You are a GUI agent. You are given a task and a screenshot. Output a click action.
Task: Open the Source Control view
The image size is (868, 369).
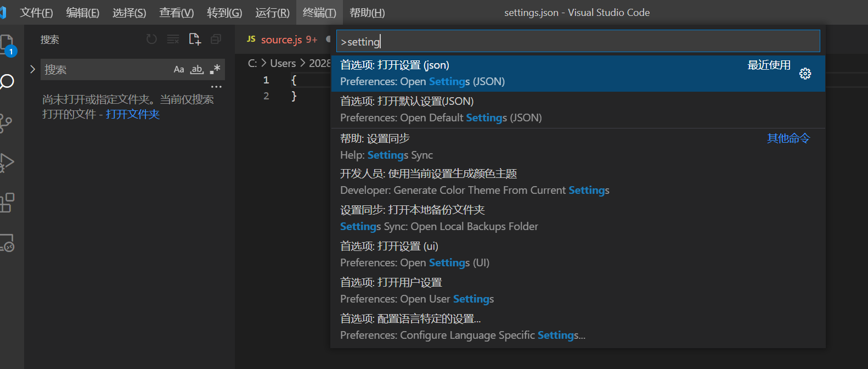click(7, 123)
